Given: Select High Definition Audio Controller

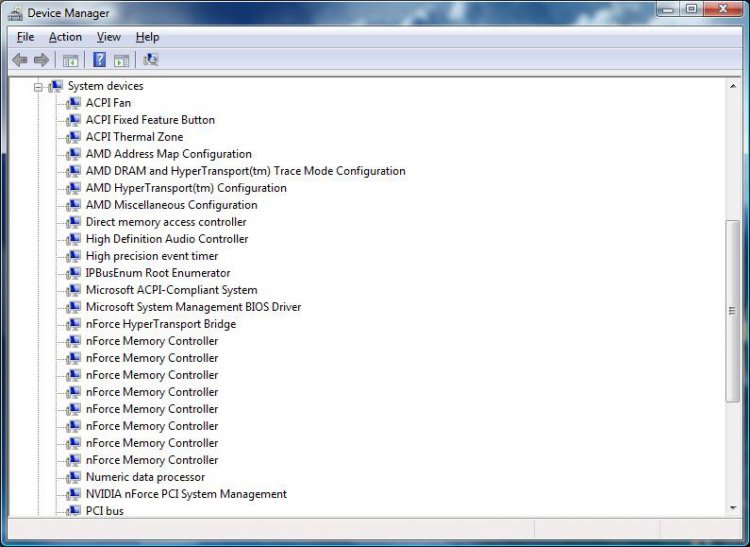Looking at the screenshot, I should 166,239.
